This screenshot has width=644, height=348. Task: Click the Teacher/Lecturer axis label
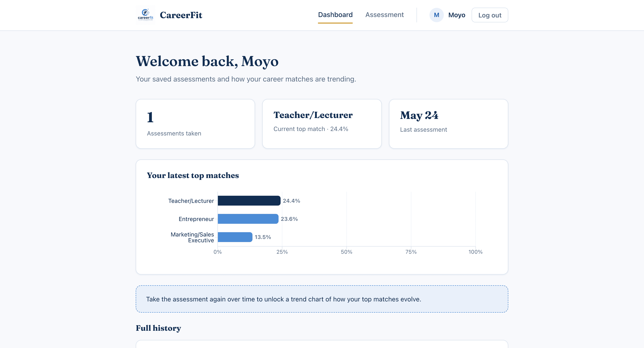(191, 201)
